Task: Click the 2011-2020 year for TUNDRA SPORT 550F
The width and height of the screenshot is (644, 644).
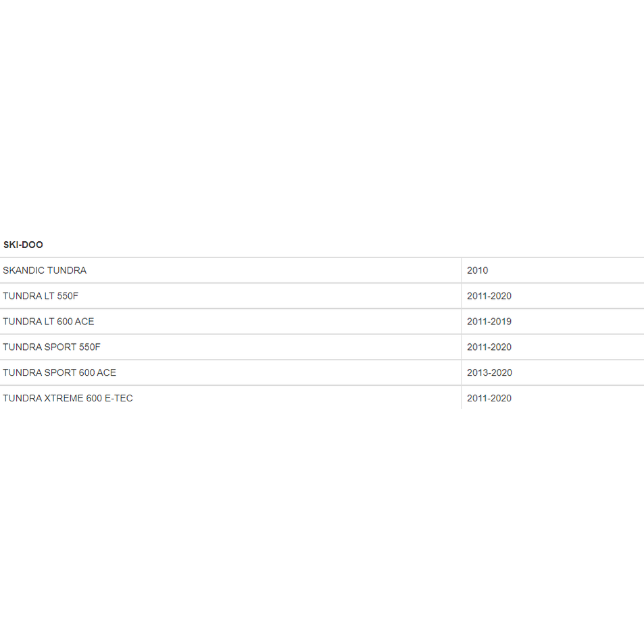Action: (x=489, y=347)
